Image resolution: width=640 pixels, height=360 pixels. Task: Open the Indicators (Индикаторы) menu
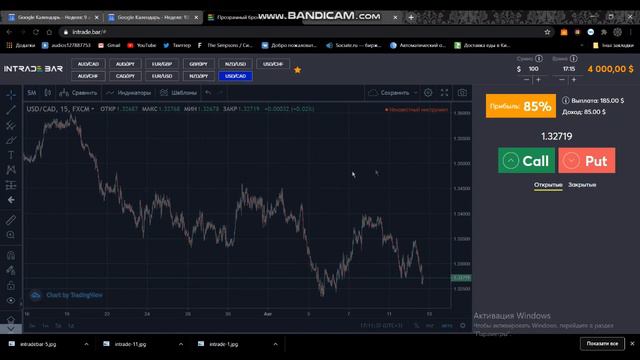click(x=128, y=93)
